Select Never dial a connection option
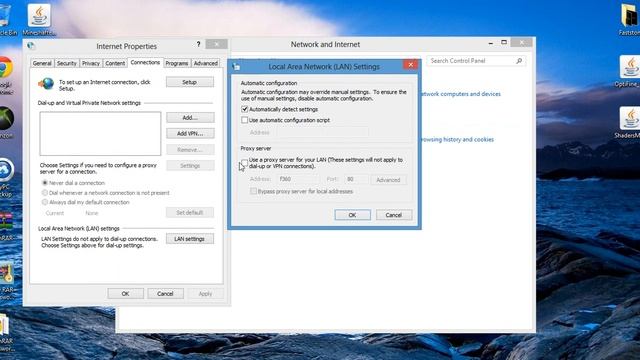640x360 pixels. pyautogui.click(x=45, y=183)
